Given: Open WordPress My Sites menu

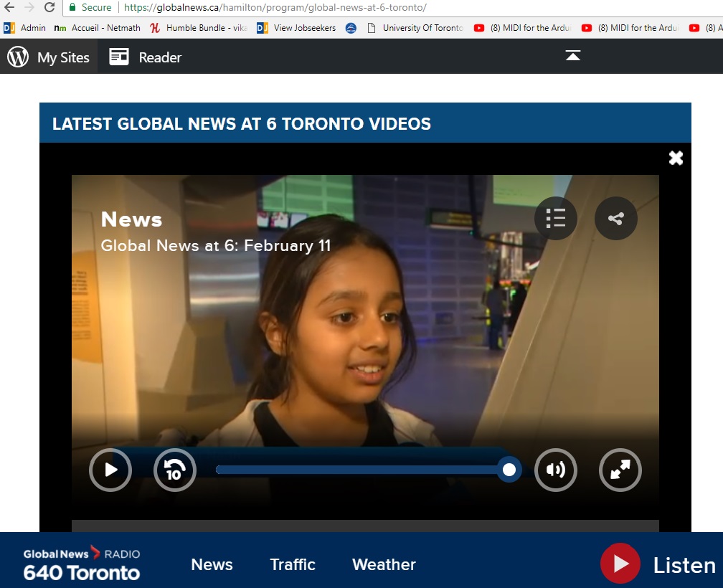Looking at the screenshot, I should tap(49, 57).
